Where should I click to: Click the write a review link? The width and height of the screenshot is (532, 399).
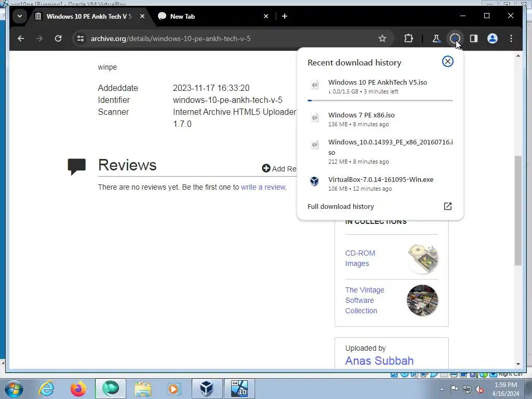pyautogui.click(x=263, y=187)
